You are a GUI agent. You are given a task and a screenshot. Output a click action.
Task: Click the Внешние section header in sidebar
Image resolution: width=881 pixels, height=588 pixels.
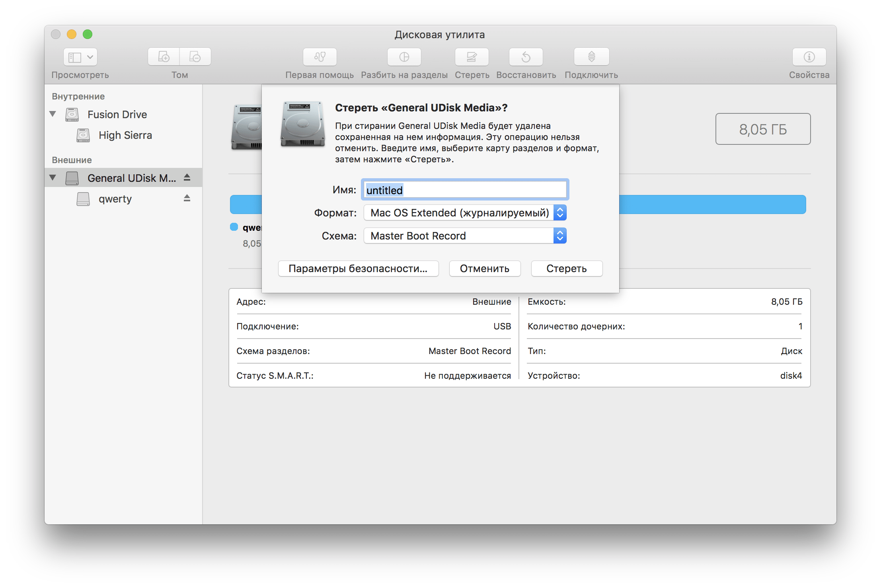(x=72, y=160)
